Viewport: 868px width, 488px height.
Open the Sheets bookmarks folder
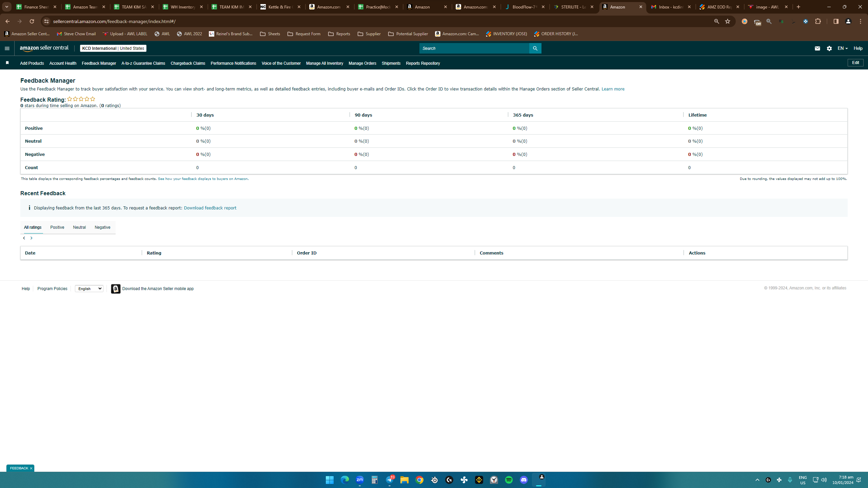coord(270,34)
